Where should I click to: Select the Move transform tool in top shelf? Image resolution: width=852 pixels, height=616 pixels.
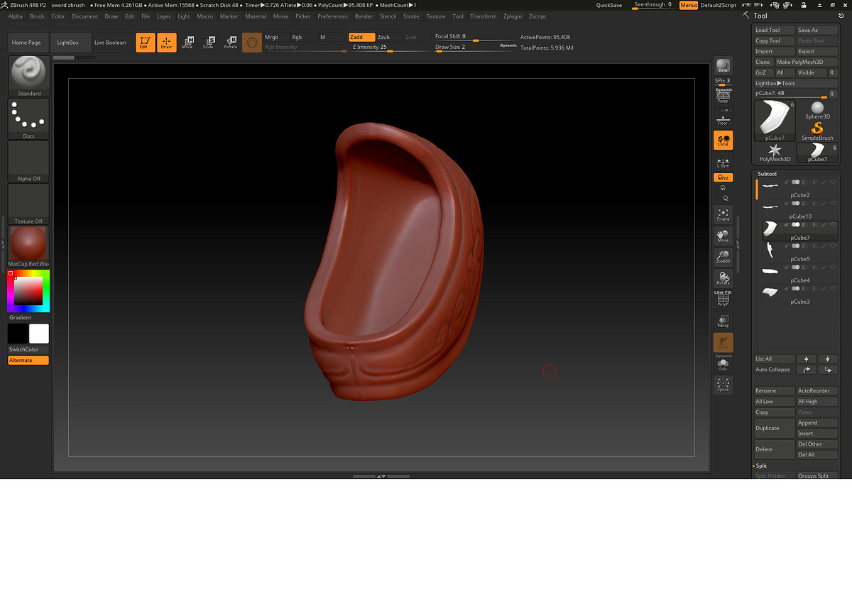coord(187,43)
